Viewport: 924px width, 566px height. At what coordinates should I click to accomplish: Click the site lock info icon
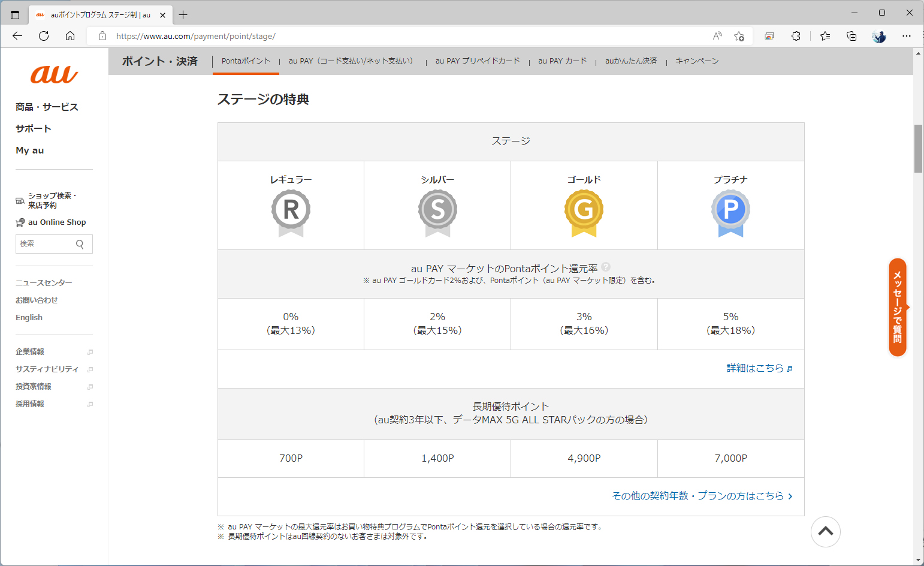(102, 36)
